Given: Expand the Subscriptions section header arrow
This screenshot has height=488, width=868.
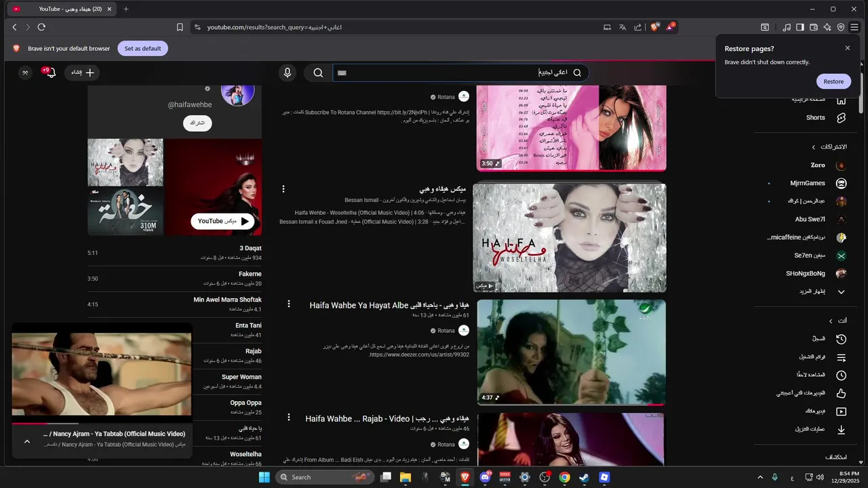Looking at the screenshot, I should tap(814, 147).
